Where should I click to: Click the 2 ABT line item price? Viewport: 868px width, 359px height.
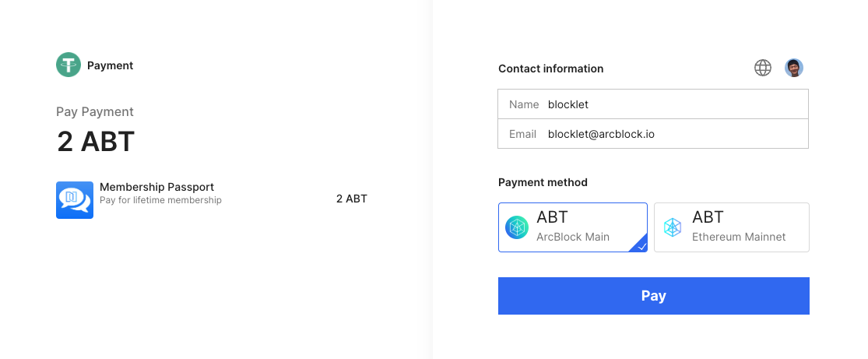coord(351,199)
